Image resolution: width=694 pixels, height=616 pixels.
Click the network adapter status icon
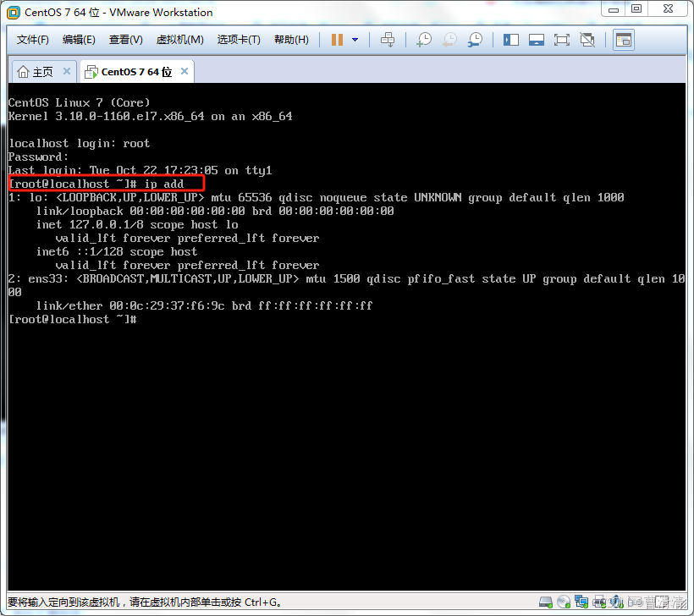click(x=581, y=602)
